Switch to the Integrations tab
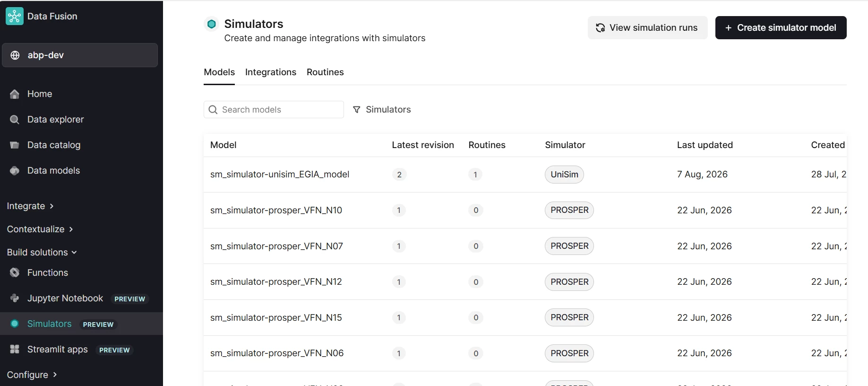 click(271, 72)
